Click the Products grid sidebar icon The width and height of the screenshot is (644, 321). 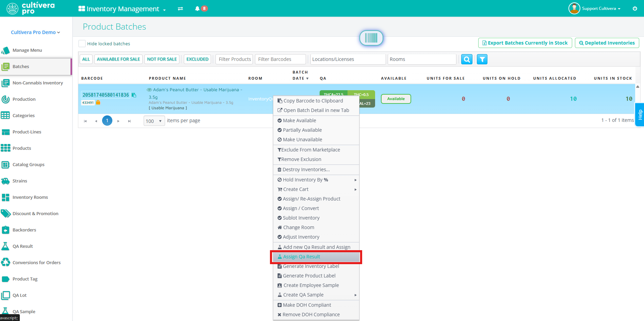click(5, 148)
